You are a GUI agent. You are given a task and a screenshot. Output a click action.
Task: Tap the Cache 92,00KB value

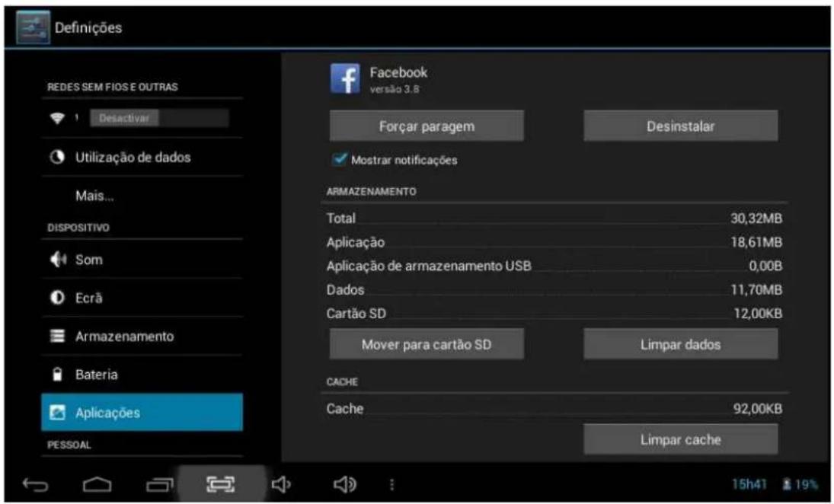coord(758,409)
